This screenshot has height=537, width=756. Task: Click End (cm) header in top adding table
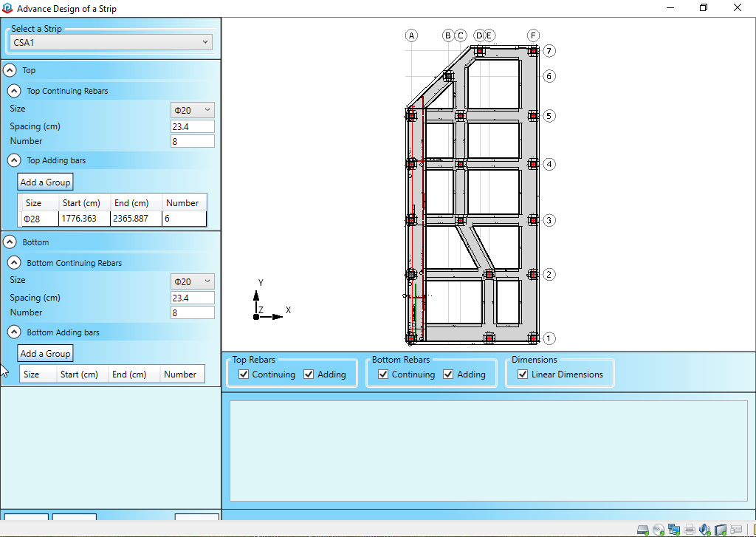point(136,202)
